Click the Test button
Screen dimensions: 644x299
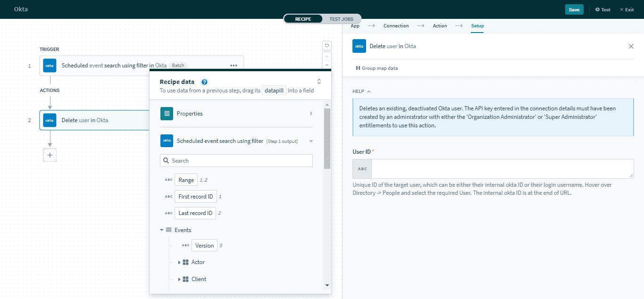click(602, 9)
